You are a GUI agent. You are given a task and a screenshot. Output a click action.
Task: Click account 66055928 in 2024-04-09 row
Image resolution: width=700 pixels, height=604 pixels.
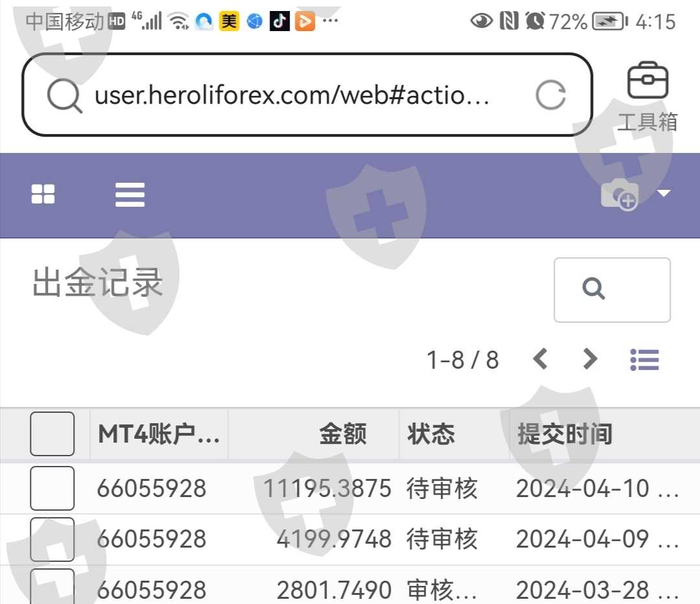(151, 539)
